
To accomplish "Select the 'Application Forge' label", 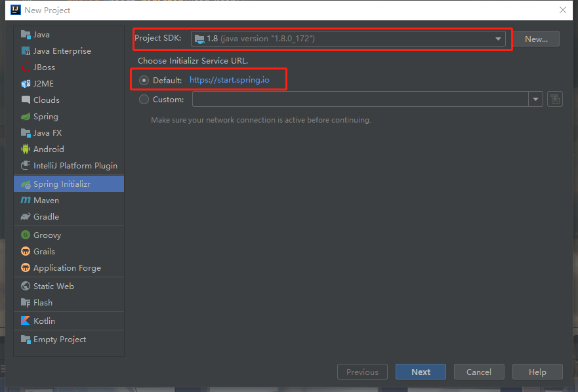I will [x=67, y=268].
